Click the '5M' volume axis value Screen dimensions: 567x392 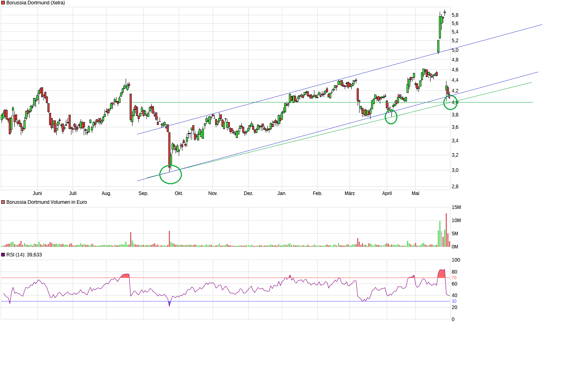(x=455, y=234)
